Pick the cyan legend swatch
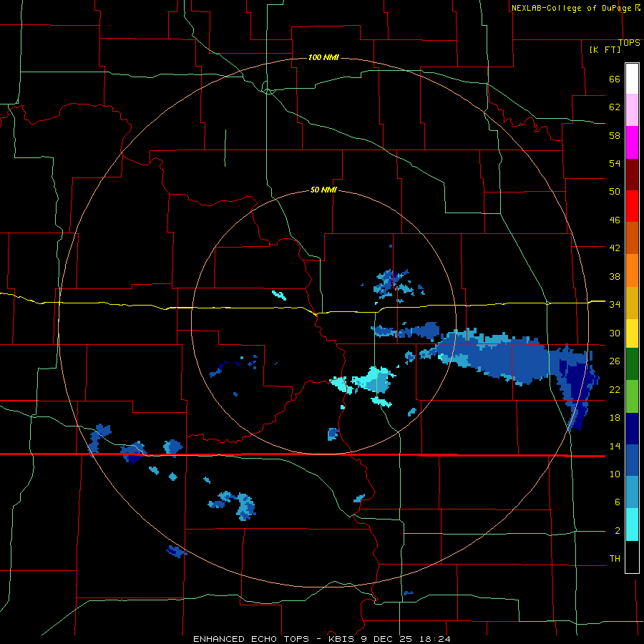Image resolution: width=644 pixels, height=644 pixels. click(632, 525)
